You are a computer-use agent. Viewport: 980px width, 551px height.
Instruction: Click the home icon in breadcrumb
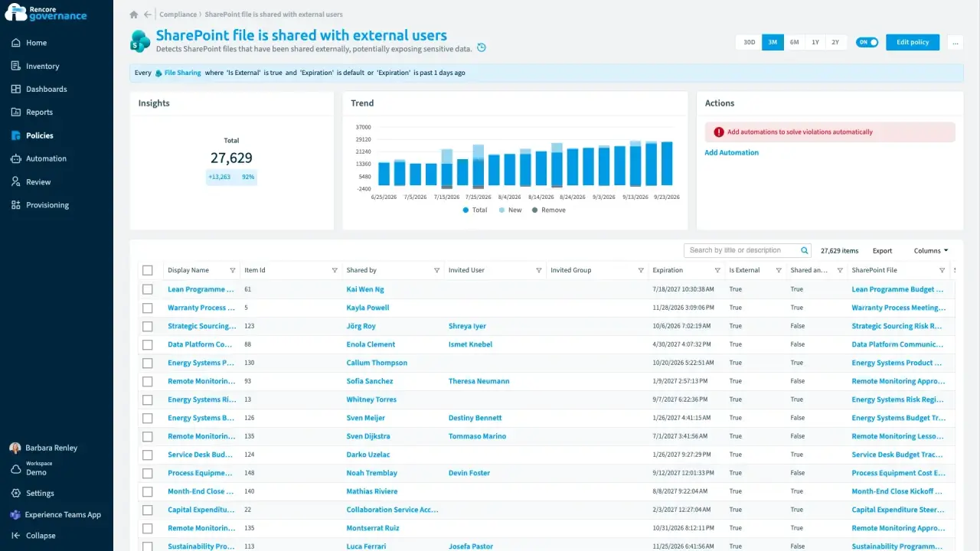134,15
